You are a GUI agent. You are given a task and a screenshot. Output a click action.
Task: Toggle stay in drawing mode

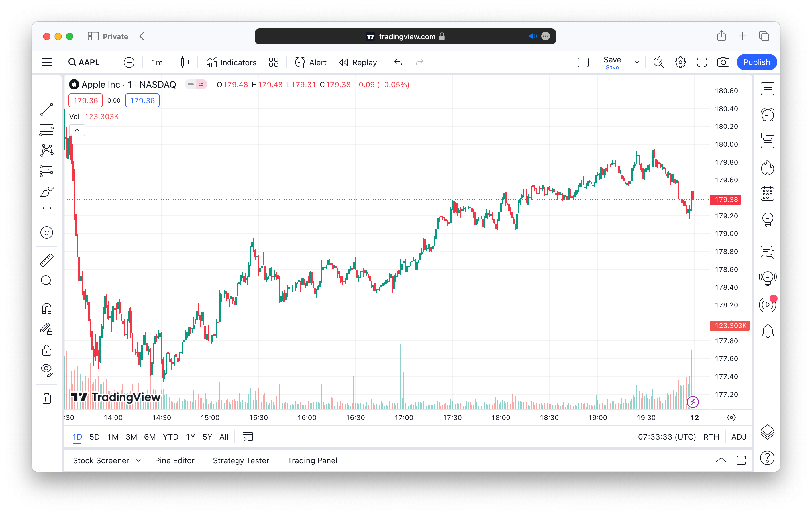coord(46,329)
